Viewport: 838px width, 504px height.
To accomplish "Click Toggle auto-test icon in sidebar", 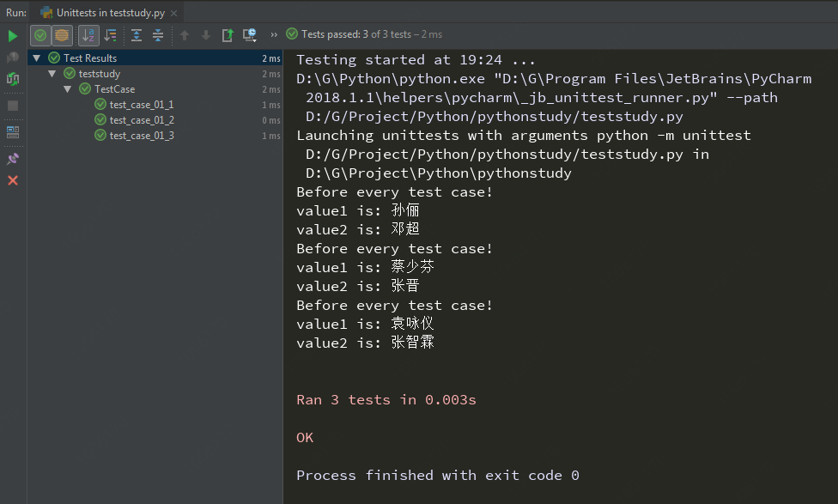I will [13, 79].
